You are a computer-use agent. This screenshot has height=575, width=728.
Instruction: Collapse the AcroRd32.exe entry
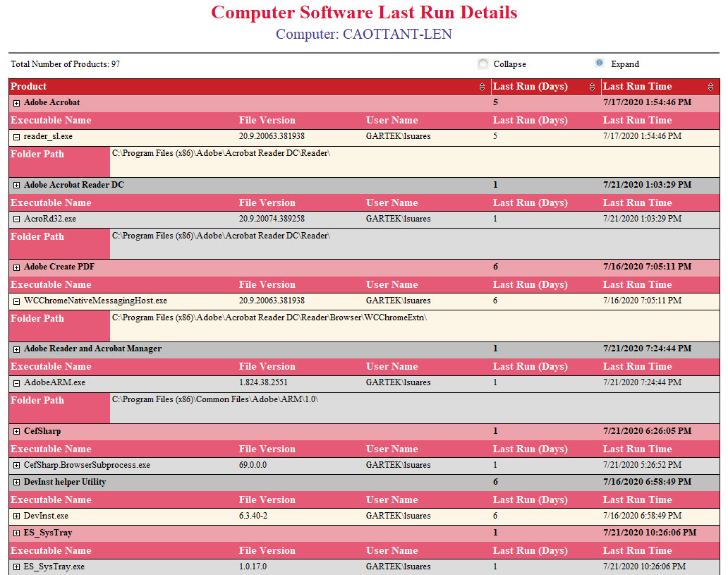pyautogui.click(x=16, y=219)
